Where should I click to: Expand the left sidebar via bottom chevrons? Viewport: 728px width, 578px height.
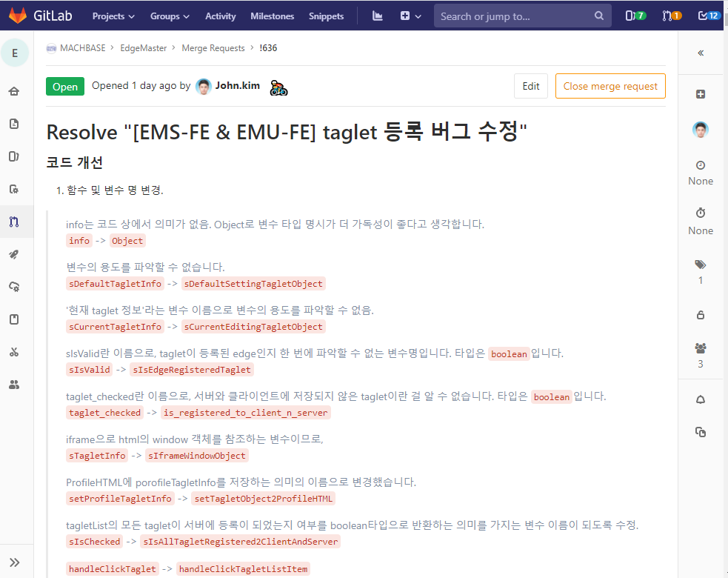tap(14, 562)
